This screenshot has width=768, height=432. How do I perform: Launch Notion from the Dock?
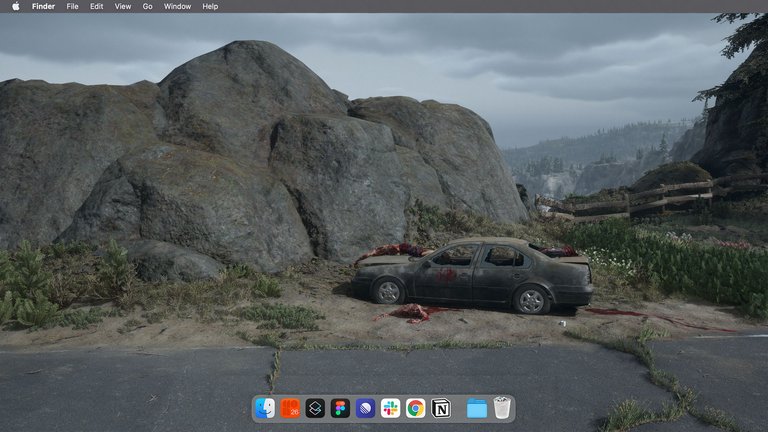[441, 408]
